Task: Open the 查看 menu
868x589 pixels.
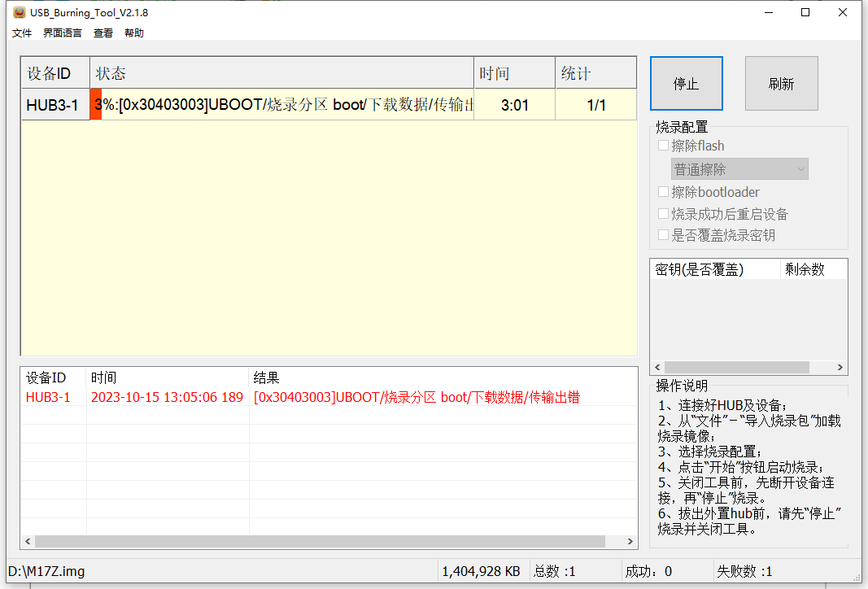Action: pos(103,33)
